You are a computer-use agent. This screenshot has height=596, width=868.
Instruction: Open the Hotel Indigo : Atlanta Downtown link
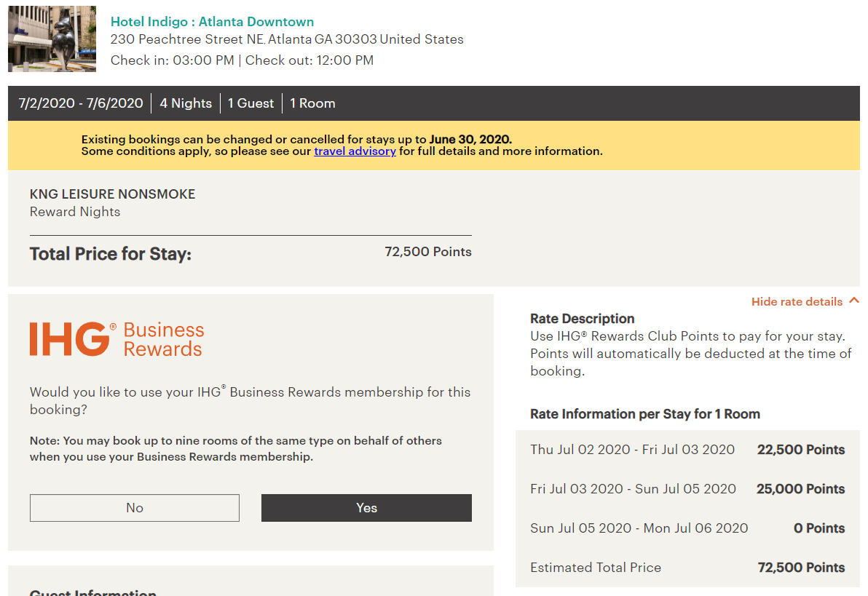pos(212,22)
